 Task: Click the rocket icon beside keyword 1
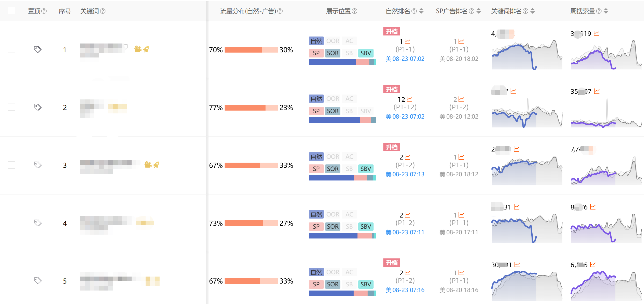point(146,49)
